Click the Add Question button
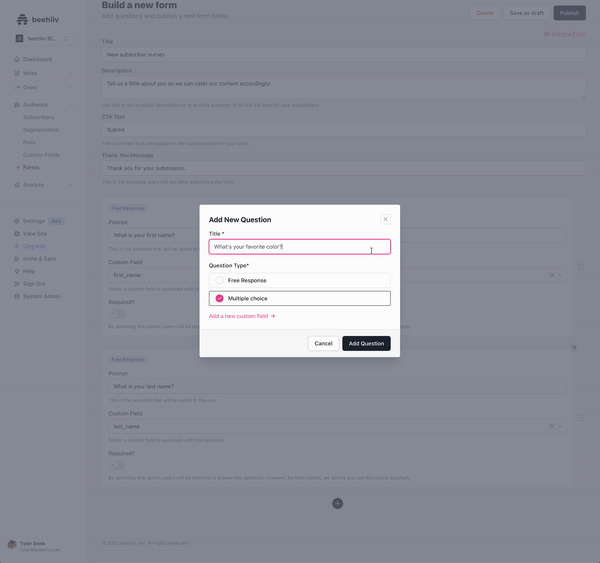 [x=366, y=343]
